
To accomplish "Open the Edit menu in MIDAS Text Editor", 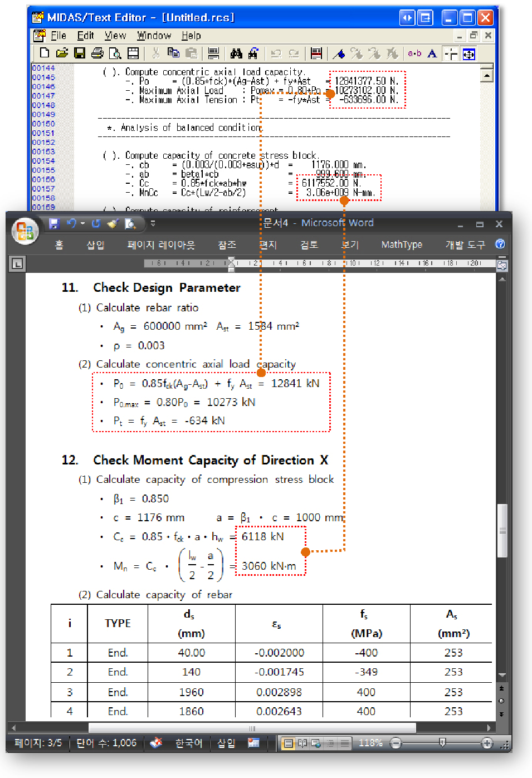I will click(x=85, y=36).
